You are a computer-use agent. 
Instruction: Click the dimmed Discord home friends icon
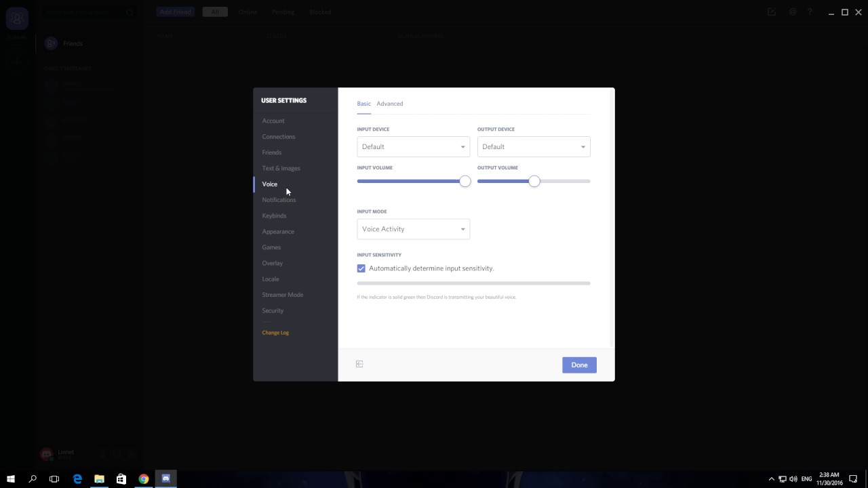coord(17,19)
